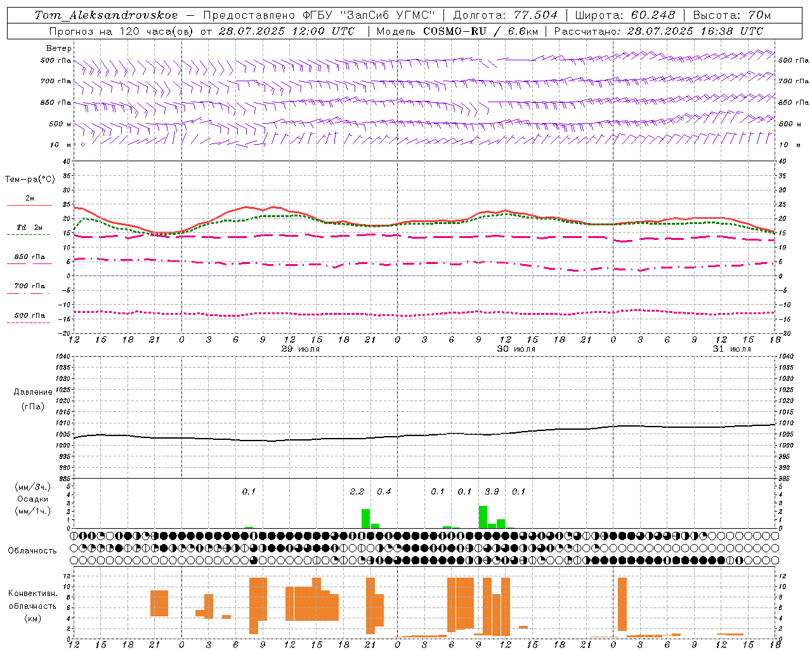Screen dimensions: 812x650
Task: Click the Долгота: 77.504 value
Action: point(505,15)
